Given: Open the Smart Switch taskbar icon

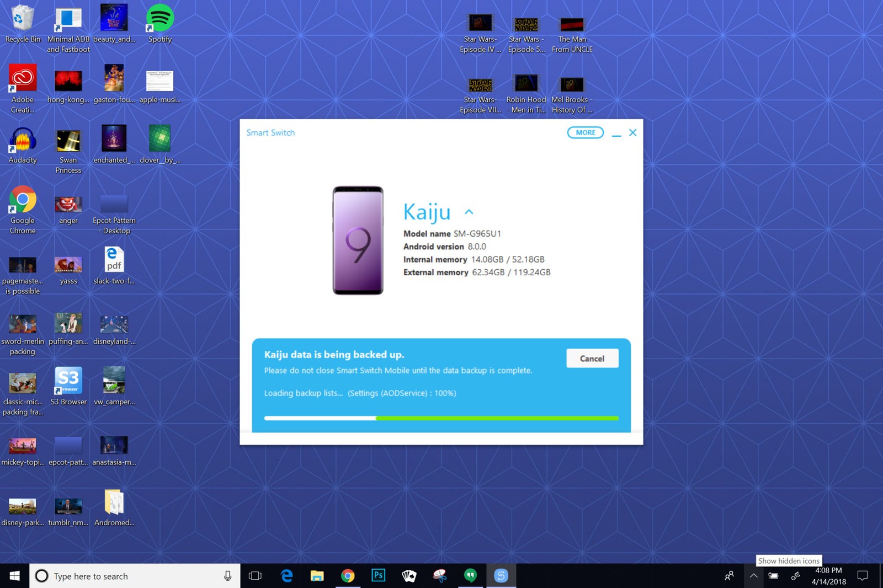Looking at the screenshot, I should pyautogui.click(x=501, y=575).
